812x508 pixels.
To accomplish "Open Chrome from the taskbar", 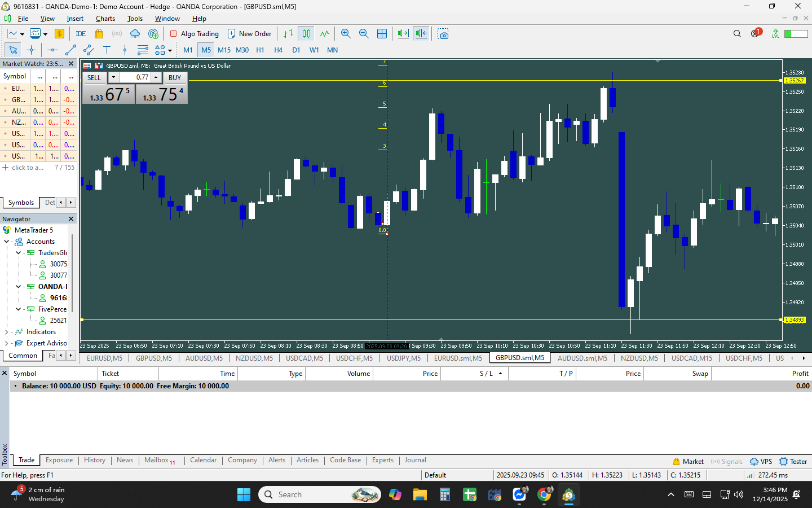I will (x=544, y=495).
